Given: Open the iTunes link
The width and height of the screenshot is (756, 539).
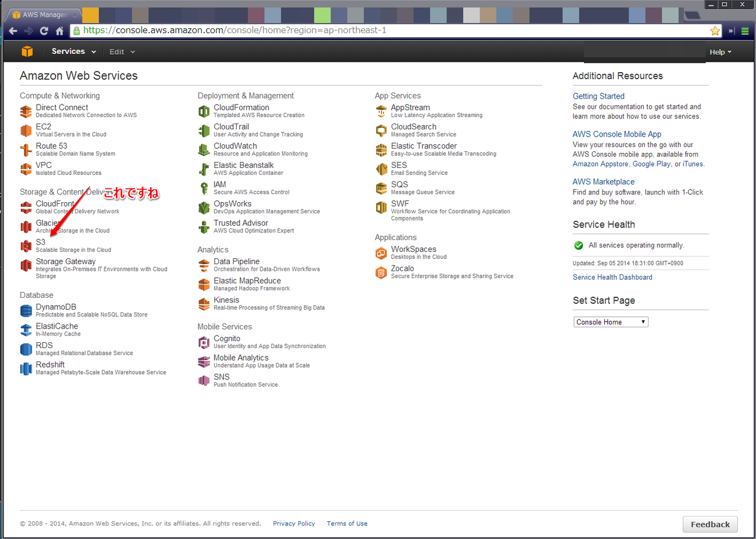Looking at the screenshot, I should pyautogui.click(x=693, y=164).
